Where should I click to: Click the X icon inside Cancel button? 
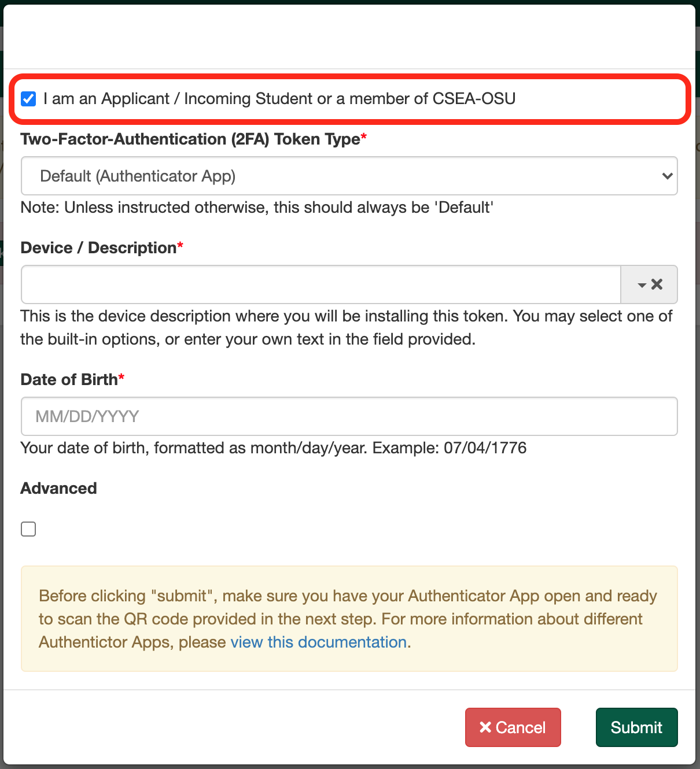(485, 727)
